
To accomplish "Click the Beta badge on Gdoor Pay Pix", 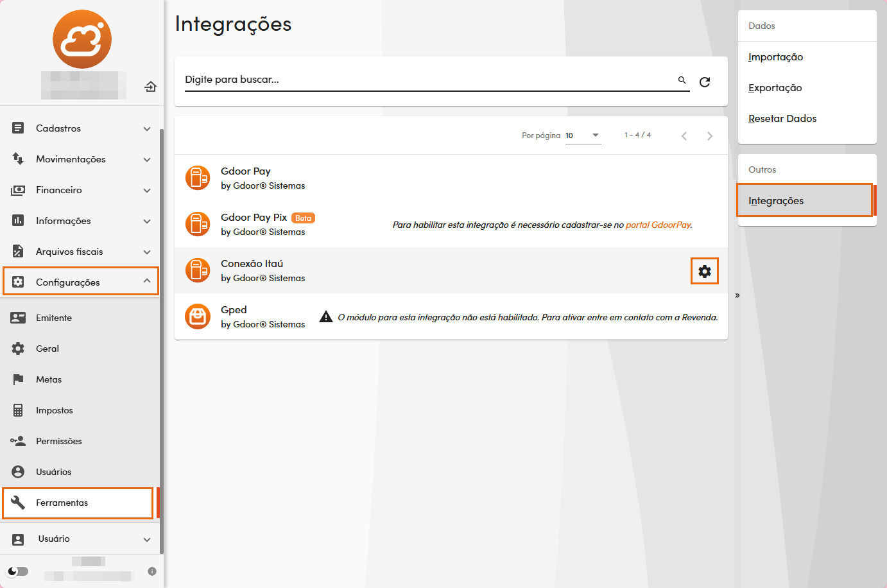I will pyautogui.click(x=303, y=218).
